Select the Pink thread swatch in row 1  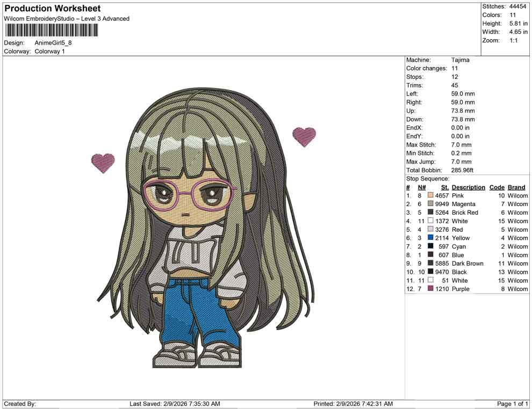click(x=430, y=195)
